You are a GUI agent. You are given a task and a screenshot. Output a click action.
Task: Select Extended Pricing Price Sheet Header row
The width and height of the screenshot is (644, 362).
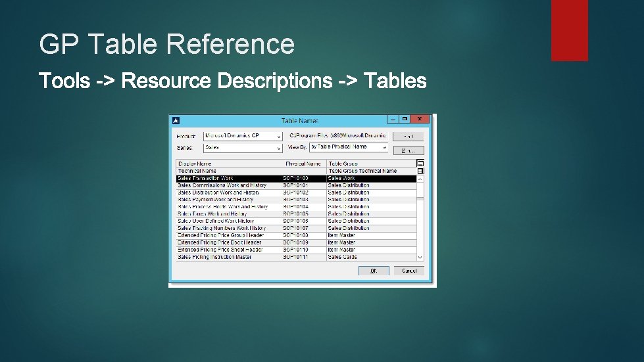296,250
